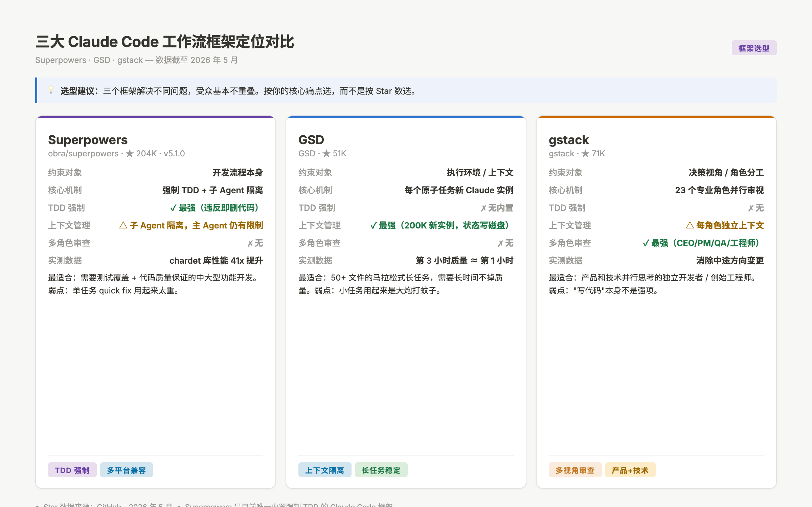The image size is (812, 507).
Task: Click the obra/superpowers ★ 204K subtitle
Action: coord(116,154)
